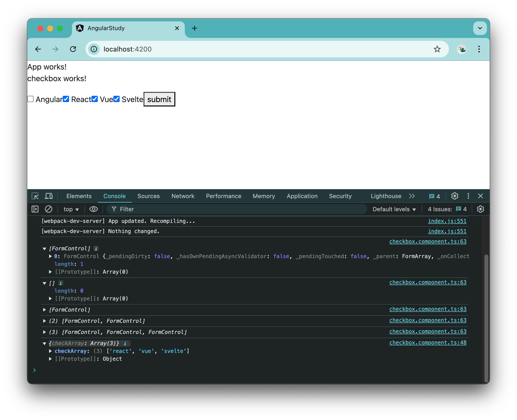Image resolution: width=517 pixels, height=420 pixels.
Task: Collapse the checkArray object entry
Action: click(x=44, y=343)
